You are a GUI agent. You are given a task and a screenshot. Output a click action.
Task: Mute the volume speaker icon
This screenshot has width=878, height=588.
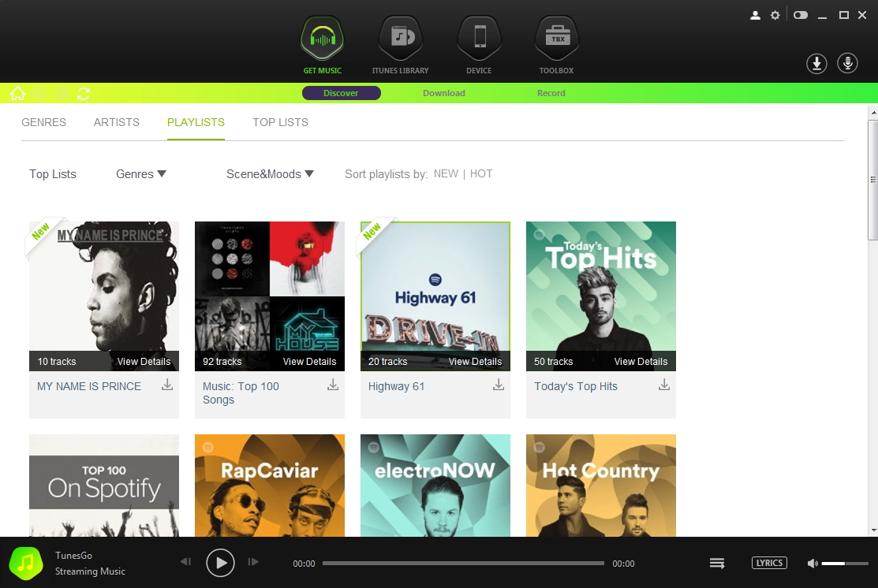coord(813,564)
